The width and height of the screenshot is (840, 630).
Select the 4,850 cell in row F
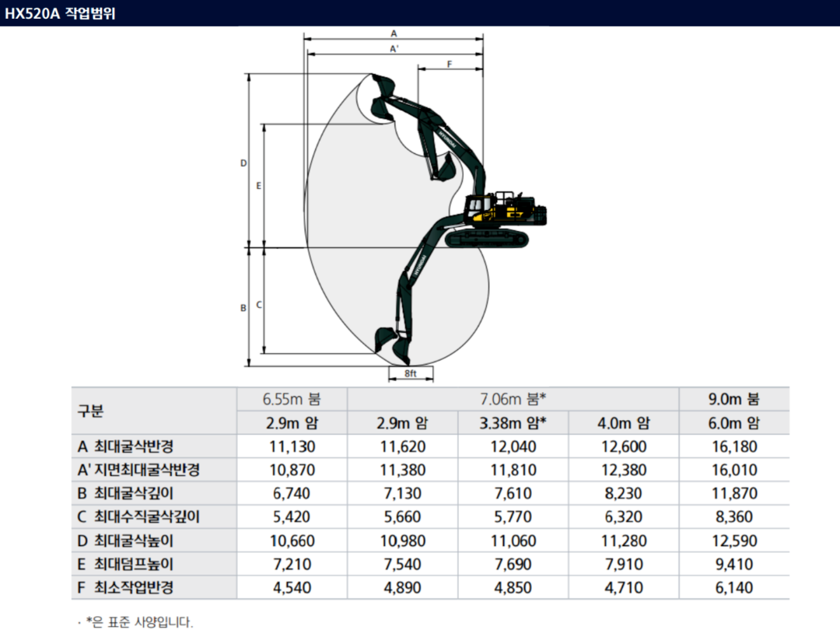[x=513, y=588]
